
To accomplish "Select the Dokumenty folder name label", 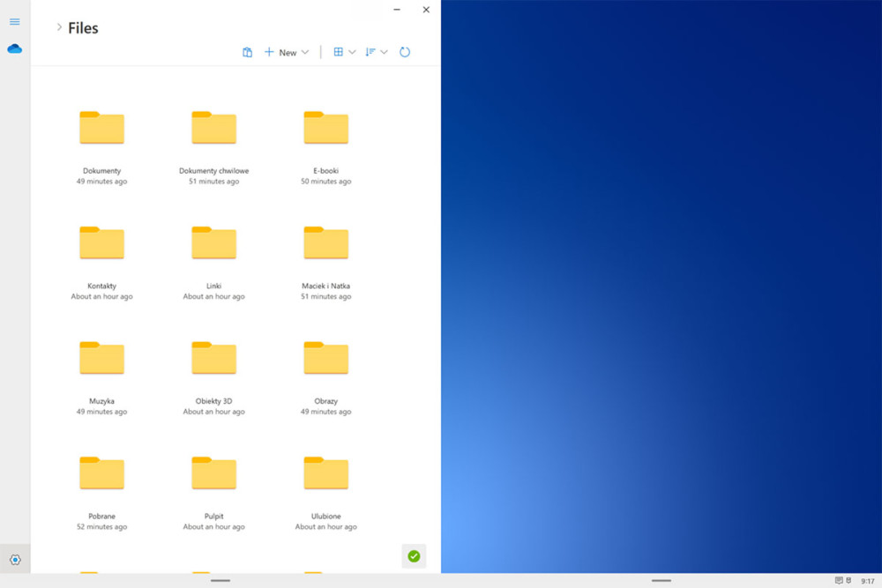I will [x=101, y=171].
